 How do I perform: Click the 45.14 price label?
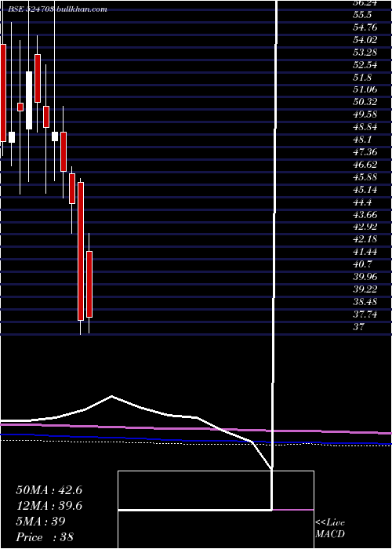click(x=365, y=190)
